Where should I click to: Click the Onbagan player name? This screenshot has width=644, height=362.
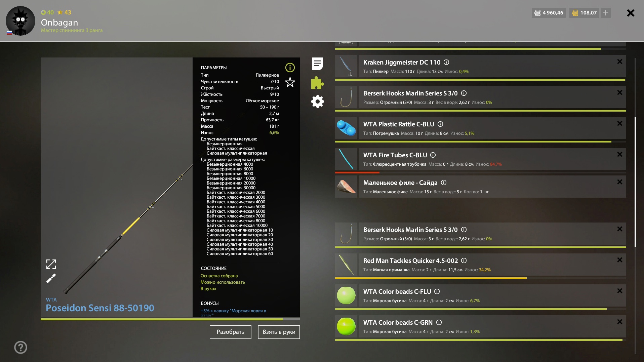(59, 23)
